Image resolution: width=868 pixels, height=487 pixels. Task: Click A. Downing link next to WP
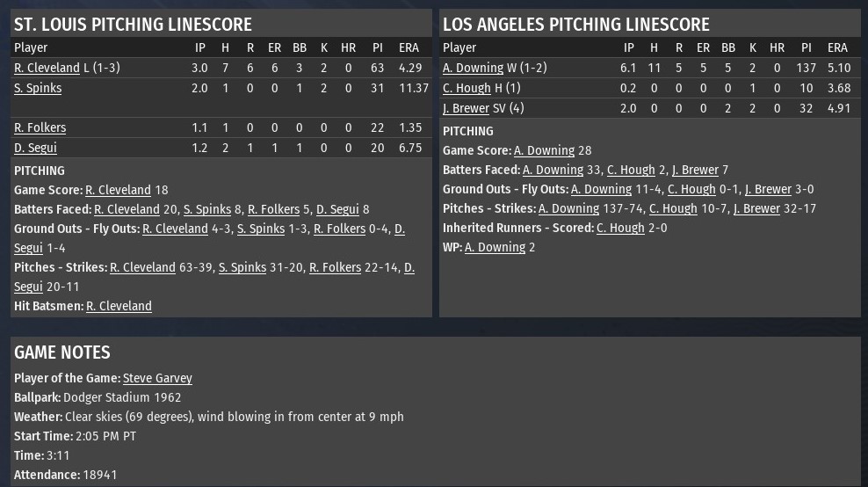[x=495, y=247]
